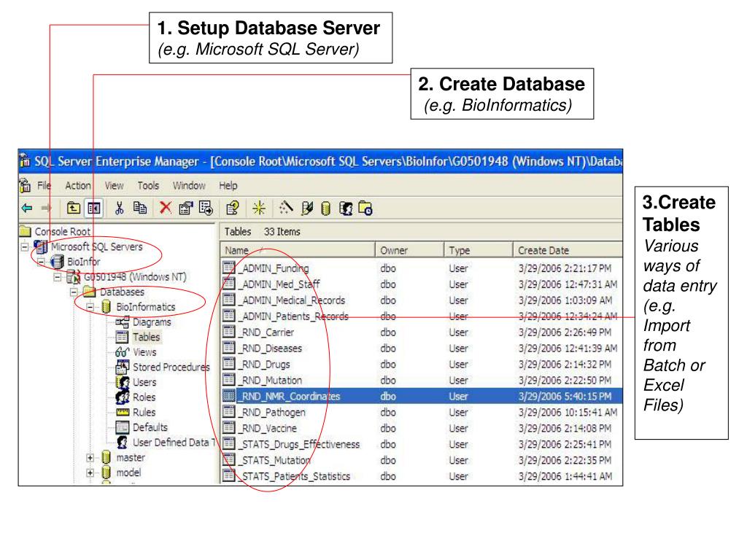Select the Defaults node in the tree
Viewport: 747px width, 560px height.
point(150,427)
